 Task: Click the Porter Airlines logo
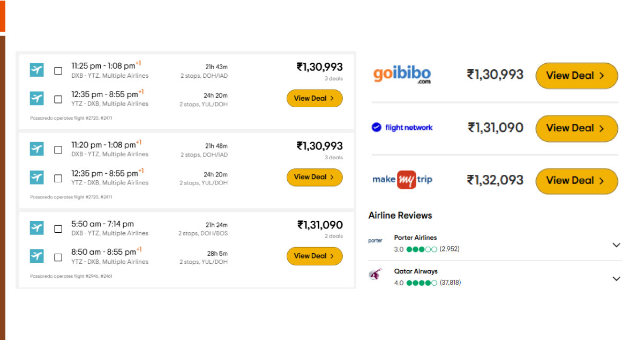[x=375, y=241]
